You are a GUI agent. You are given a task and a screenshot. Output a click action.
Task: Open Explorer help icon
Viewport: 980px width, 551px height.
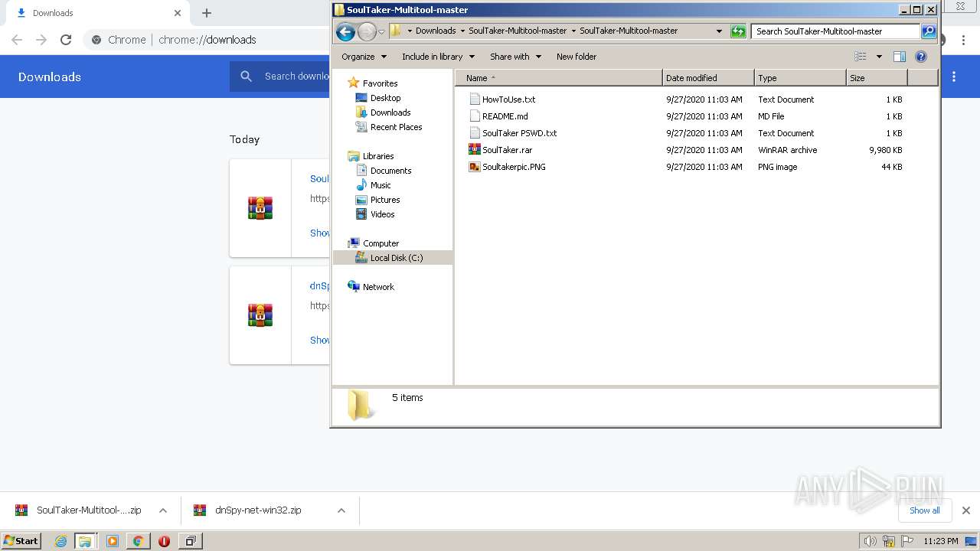pyautogui.click(x=921, y=57)
